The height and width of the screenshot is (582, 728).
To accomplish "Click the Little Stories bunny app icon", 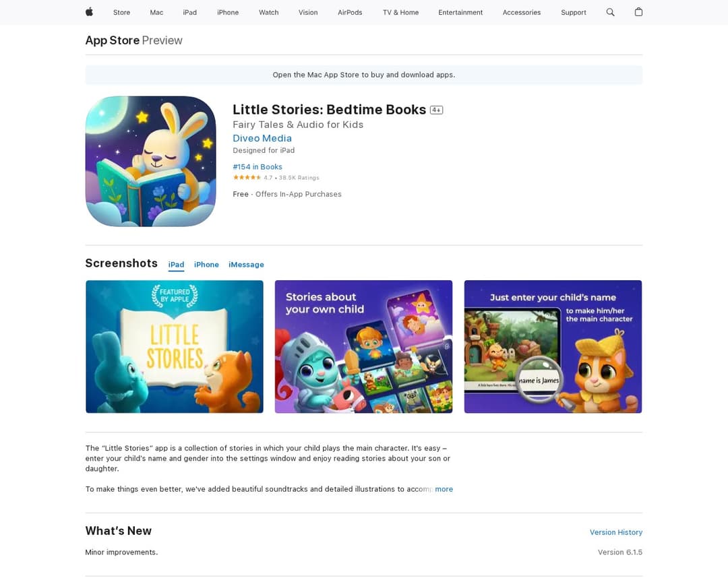I will [151, 162].
